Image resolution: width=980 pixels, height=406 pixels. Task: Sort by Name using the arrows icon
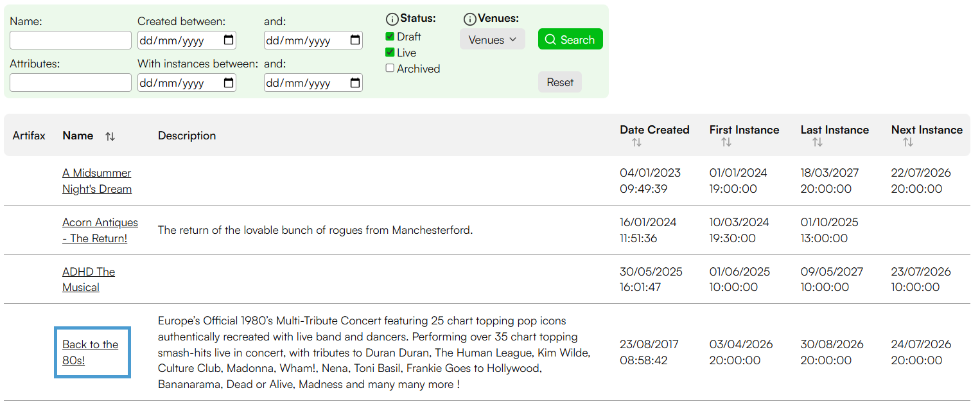pyautogui.click(x=110, y=136)
